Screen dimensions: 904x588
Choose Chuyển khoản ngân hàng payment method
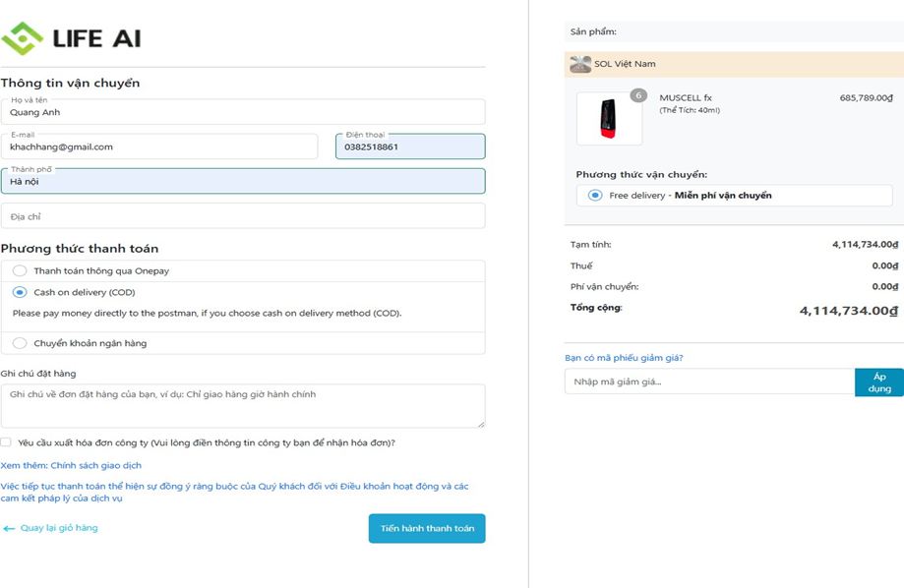pos(20,343)
